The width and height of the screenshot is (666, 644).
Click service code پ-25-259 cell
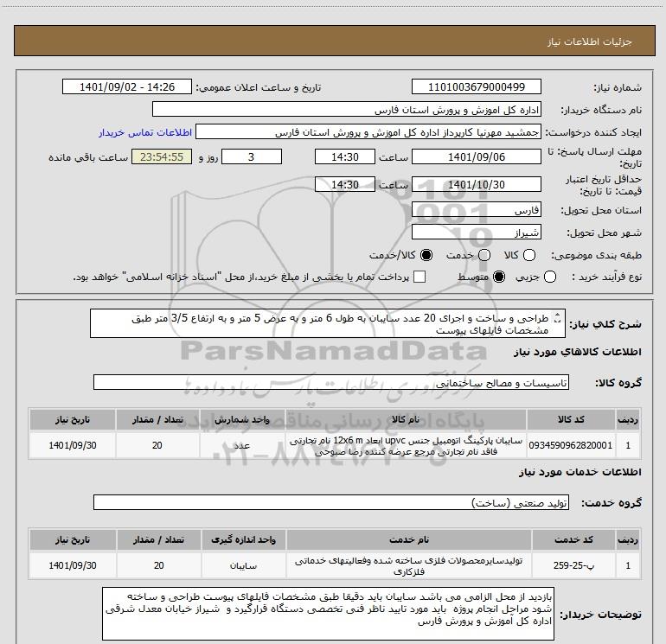[573, 565]
